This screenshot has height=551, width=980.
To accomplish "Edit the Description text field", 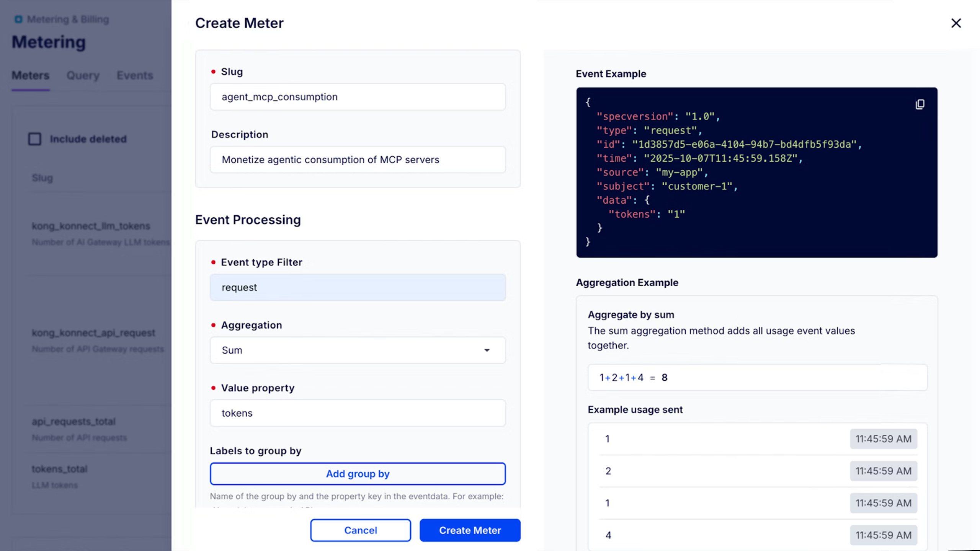I will click(x=357, y=160).
